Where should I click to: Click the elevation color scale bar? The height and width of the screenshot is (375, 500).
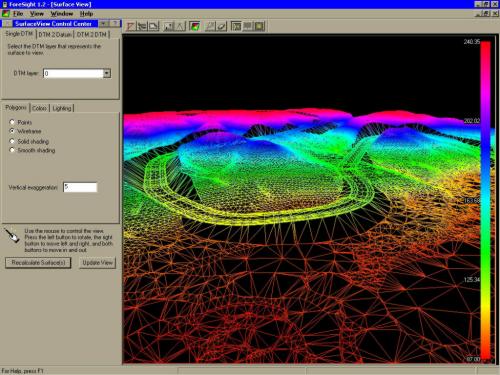[486, 200]
